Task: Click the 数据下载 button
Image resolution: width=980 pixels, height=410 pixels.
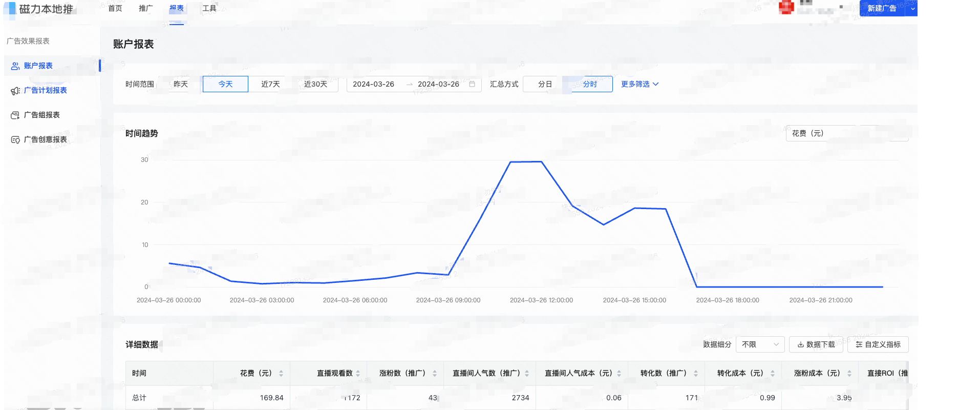Action: tap(816, 344)
